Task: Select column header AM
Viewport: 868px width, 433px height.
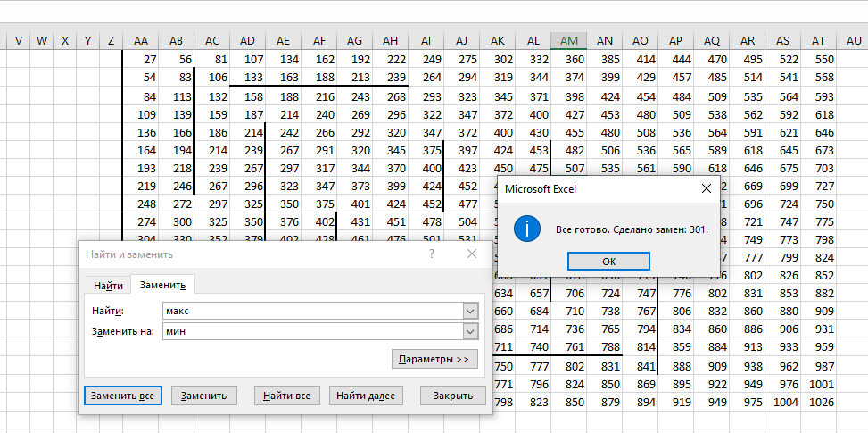Action: pyautogui.click(x=568, y=41)
